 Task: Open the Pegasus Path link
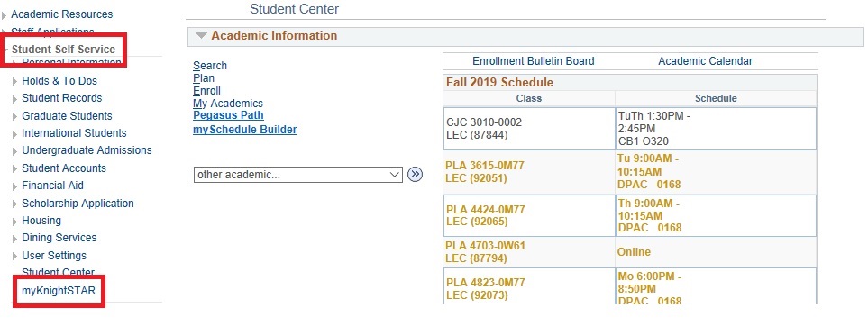(228, 115)
